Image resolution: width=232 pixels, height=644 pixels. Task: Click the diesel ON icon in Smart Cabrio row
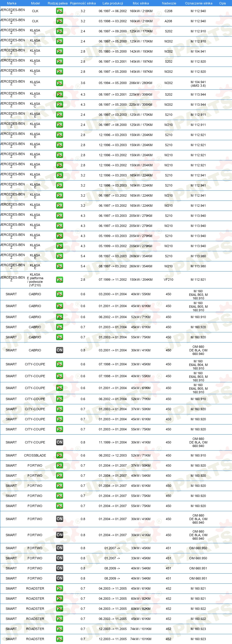tap(59, 350)
